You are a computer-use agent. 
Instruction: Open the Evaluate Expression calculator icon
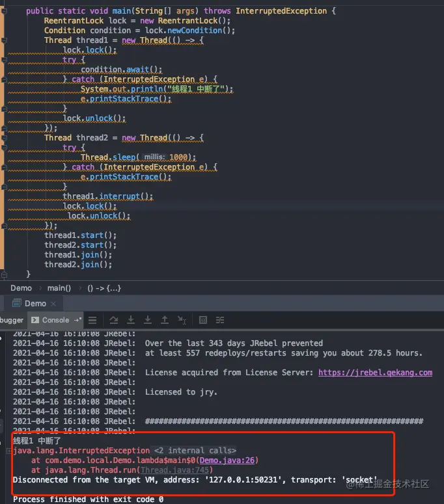pyautogui.click(x=203, y=320)
